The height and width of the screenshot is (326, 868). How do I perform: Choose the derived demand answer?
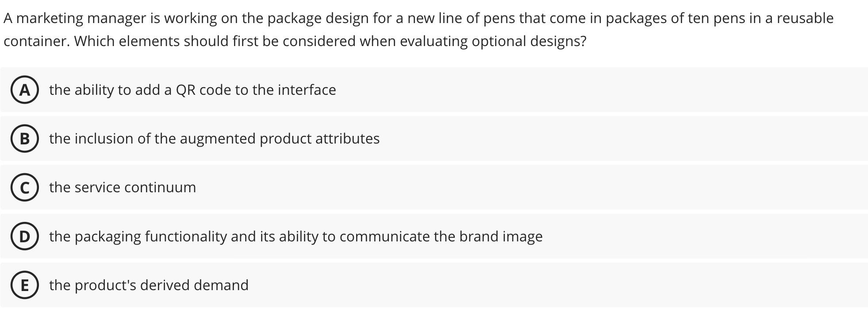click(x=149, y=286)
